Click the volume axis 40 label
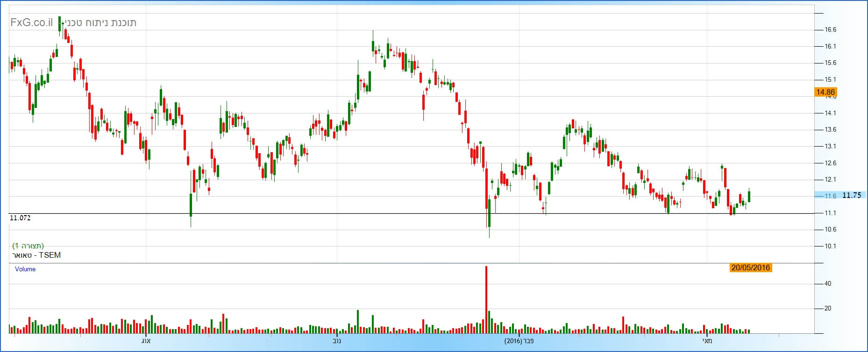The height and width of the screenshot is (352, 868). 827,283
